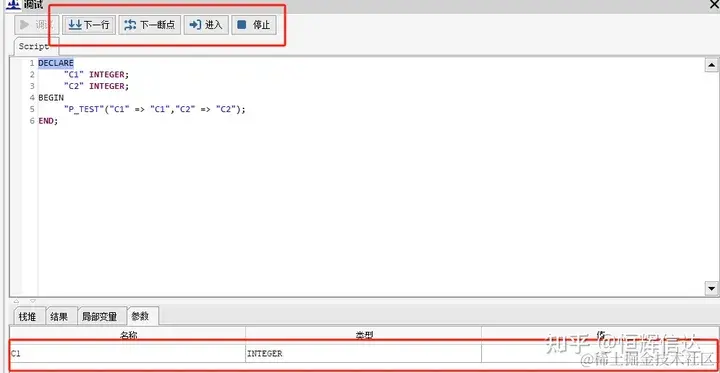Select the Script tab

coord(34,46)
